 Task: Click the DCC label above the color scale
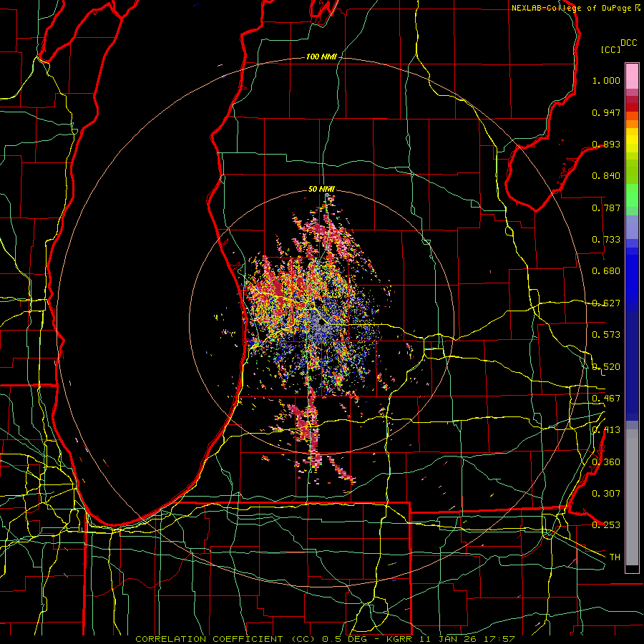coord(628,43)
